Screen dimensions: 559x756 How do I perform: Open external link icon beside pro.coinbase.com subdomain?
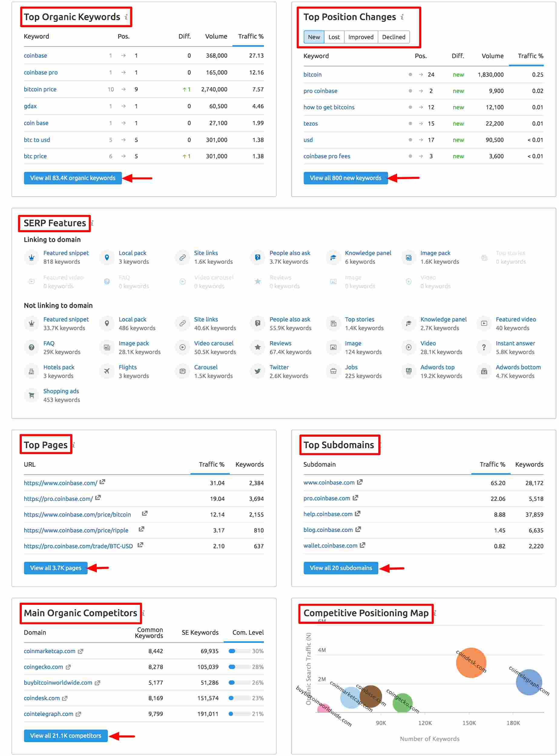(356, 498)
